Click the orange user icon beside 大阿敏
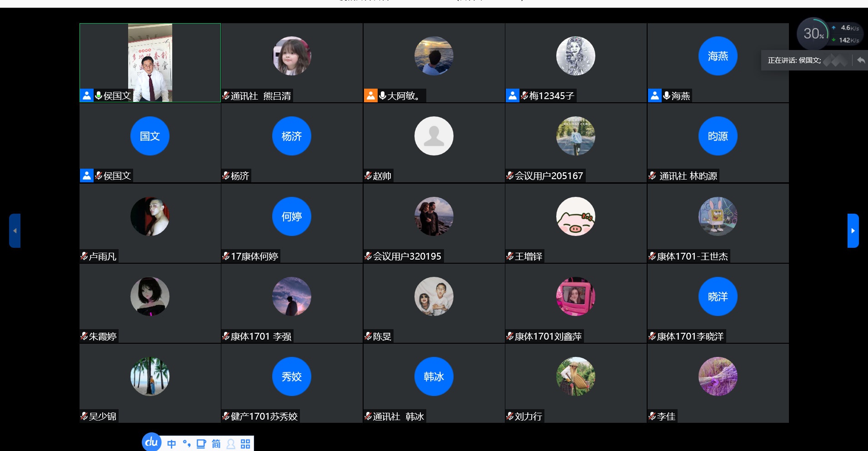 370,95
